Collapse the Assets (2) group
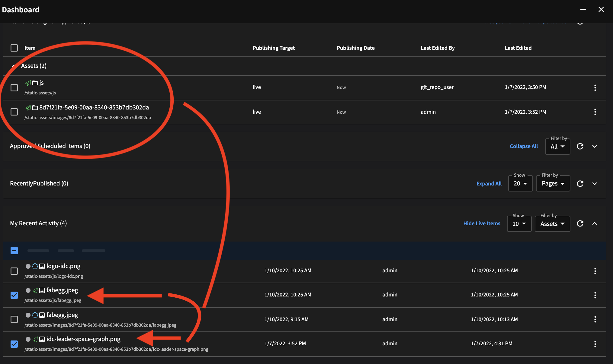The height and width of the screenshot is (364, 613). (x=14, y=66)
